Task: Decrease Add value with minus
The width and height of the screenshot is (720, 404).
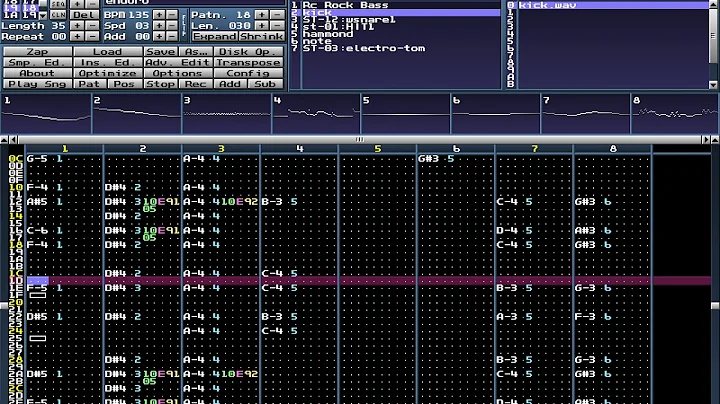Action: [x=172, y=36]
